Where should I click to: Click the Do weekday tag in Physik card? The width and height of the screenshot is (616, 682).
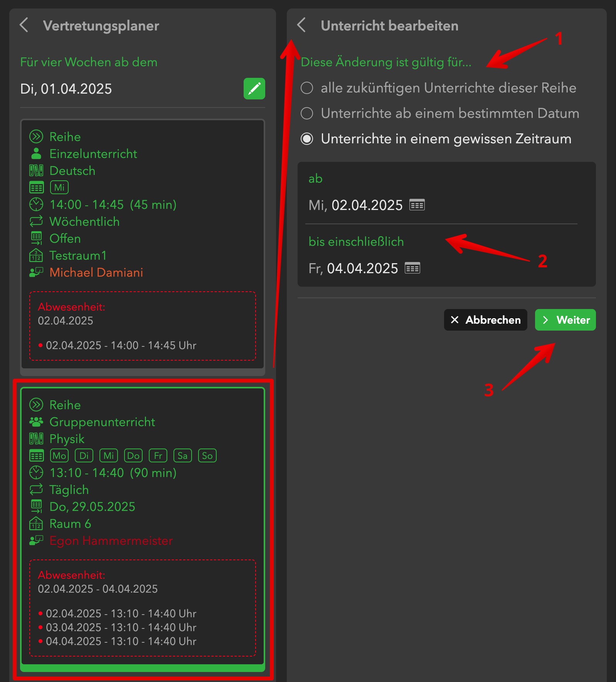[133, 456]
